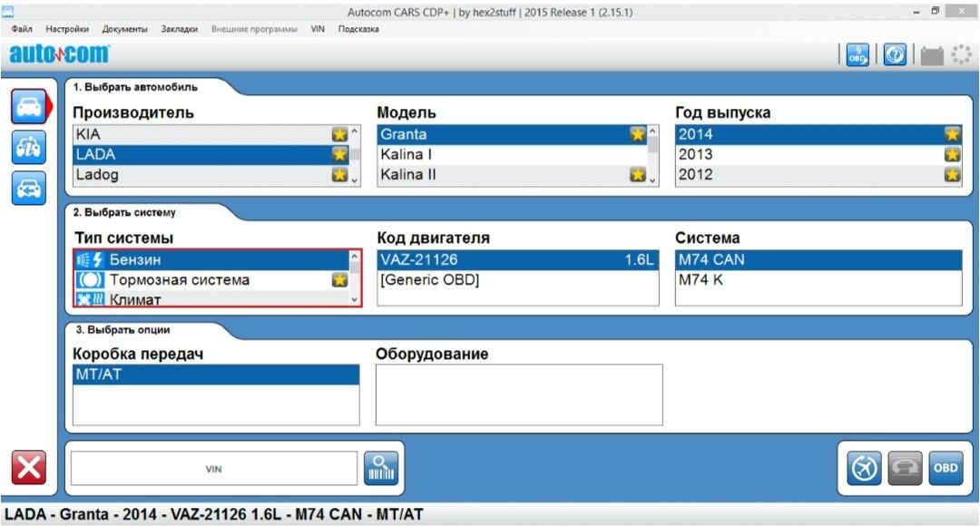Click the red X close button
980x526 pixels.
pos(29,467)
